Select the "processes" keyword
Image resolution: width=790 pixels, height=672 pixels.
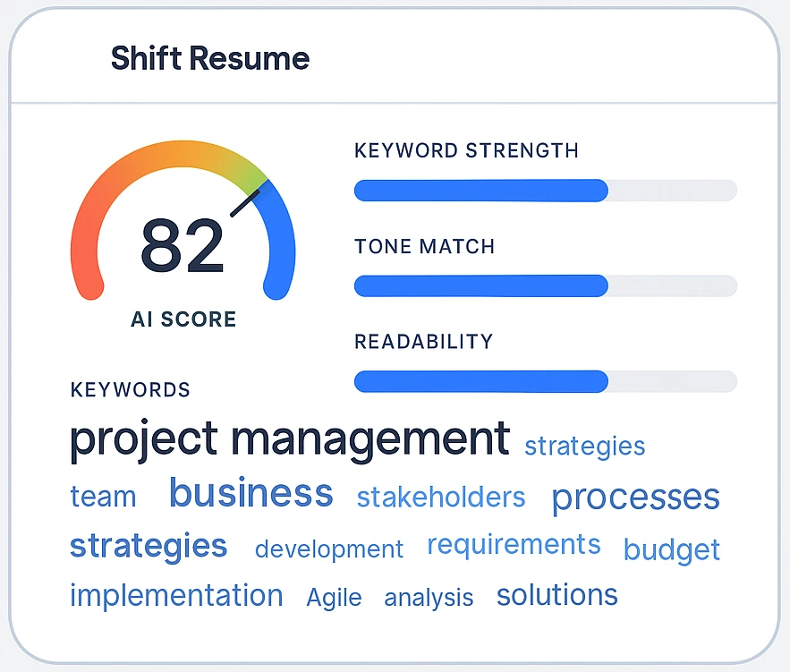tap(635, 497)
